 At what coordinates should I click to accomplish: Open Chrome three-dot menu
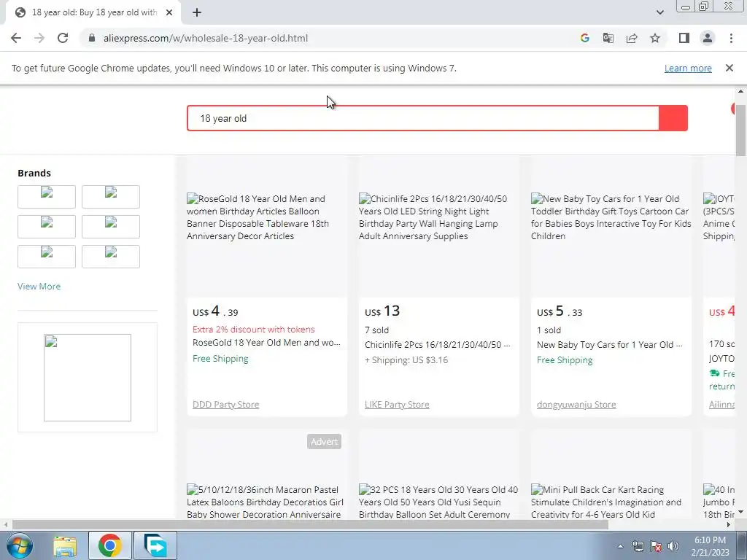point(731,38)
